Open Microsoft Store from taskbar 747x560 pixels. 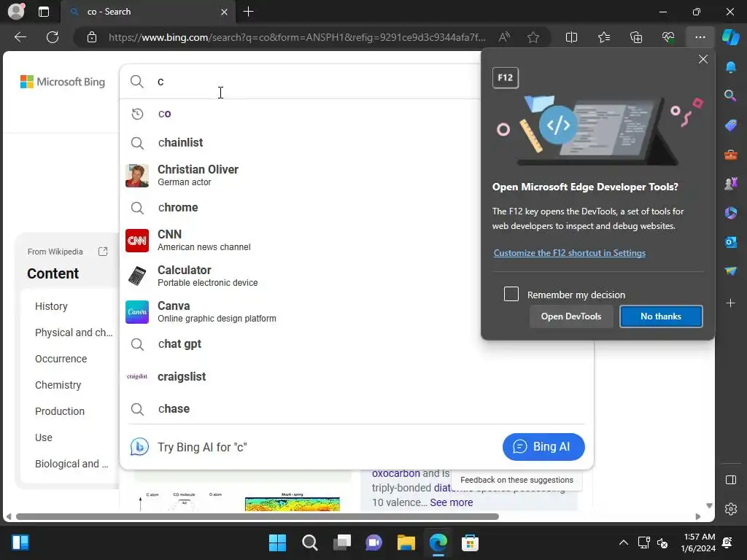click(470, 542)
